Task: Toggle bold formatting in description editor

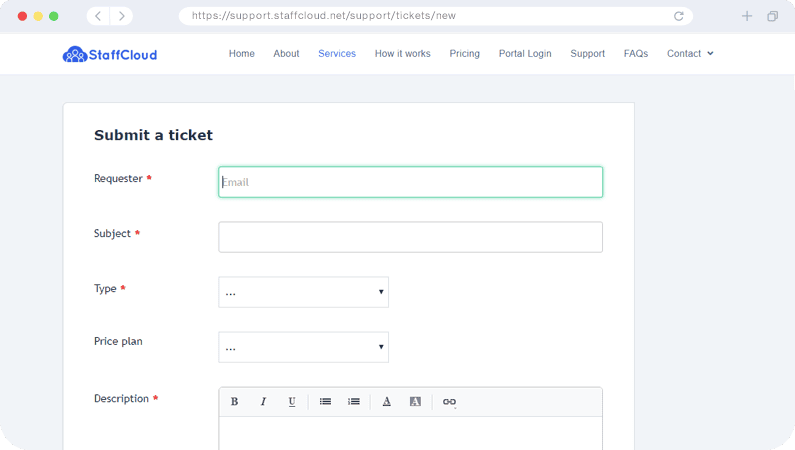Action: point(234,401)
